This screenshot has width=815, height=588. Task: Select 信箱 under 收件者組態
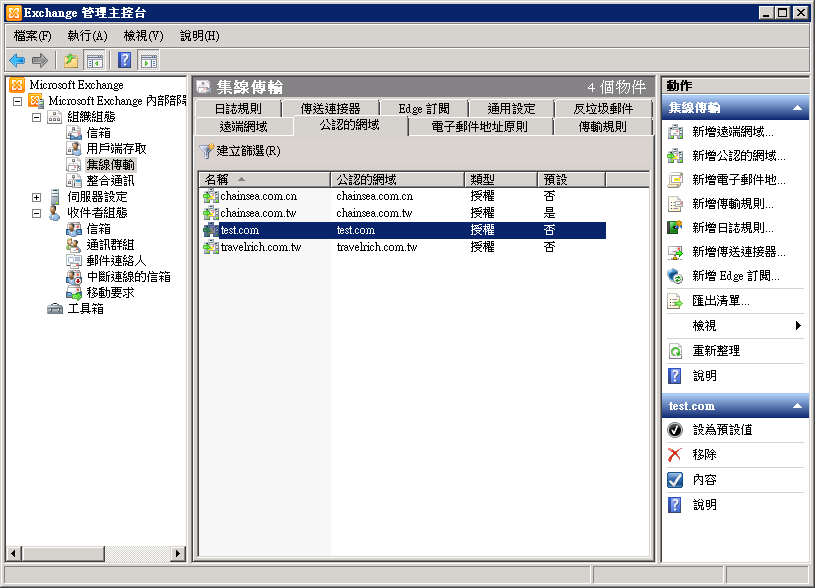click(x=98, y=229)
